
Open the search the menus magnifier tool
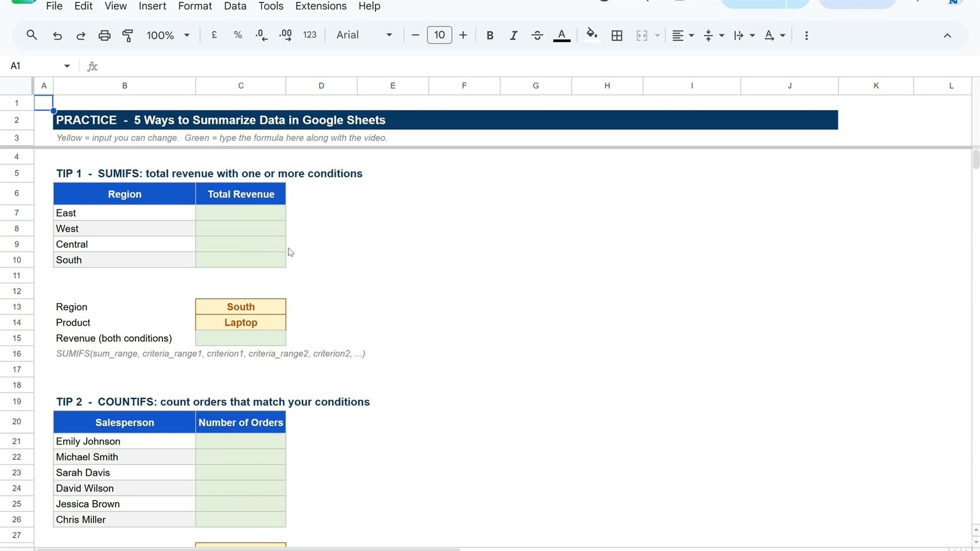tap(32, 36)
